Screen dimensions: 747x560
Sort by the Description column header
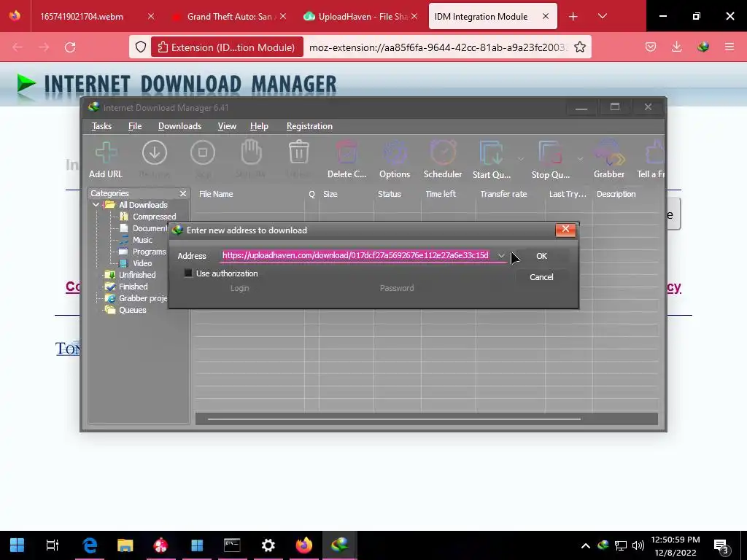(625, 194)
